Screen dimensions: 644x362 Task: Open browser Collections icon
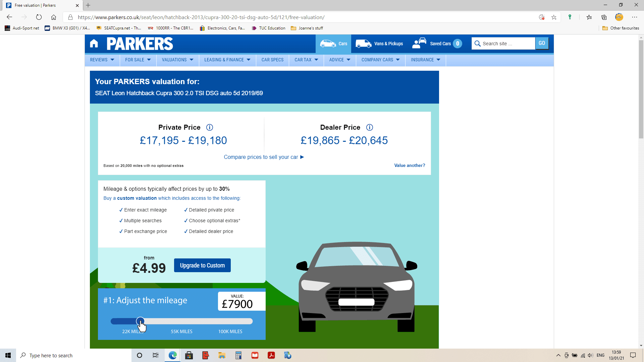click(604, 17)
